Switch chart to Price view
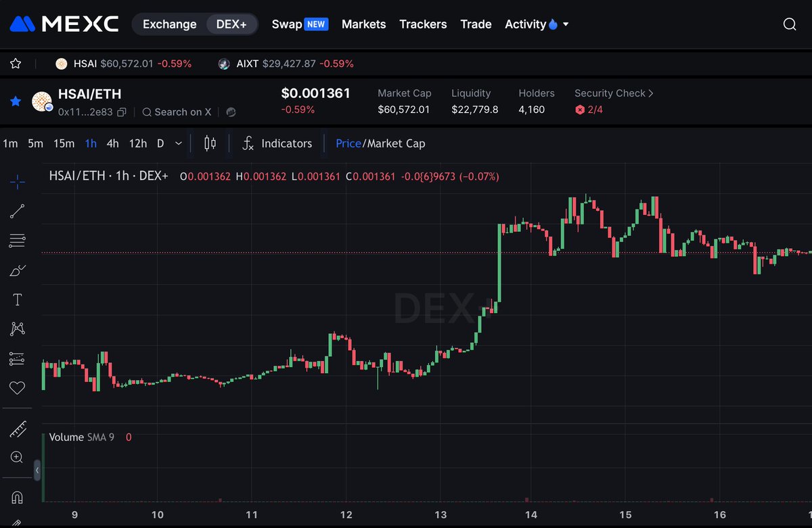 pyautogui.click(x=348, y=143)
